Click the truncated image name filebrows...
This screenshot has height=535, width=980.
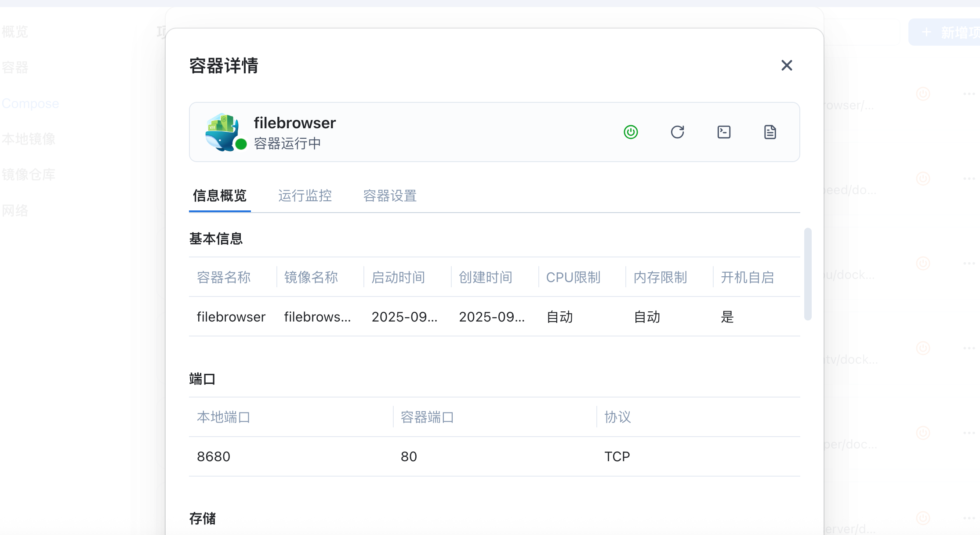[x=317, y=317]
